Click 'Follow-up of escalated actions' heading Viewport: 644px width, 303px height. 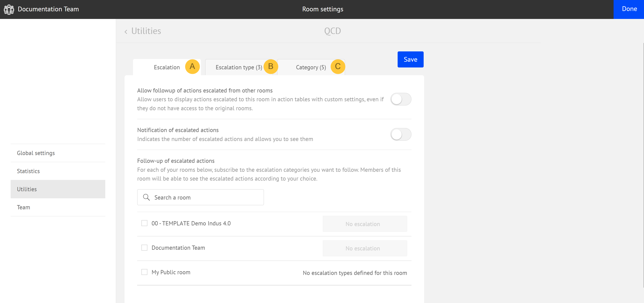click(176, 161)
